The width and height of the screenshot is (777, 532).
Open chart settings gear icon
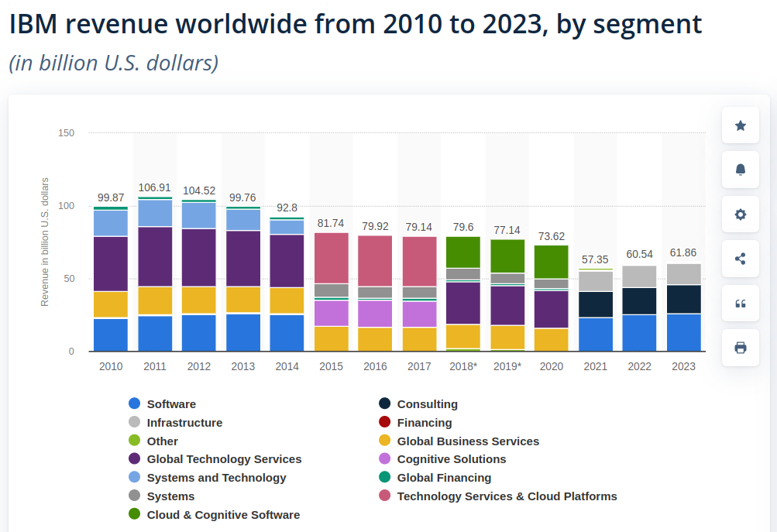click(x=741, y=215)
